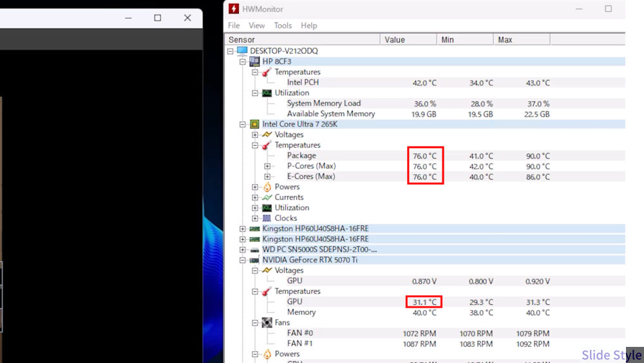Open the File menu in HWMonitor

pyautogui.click(x=234, y=26)
